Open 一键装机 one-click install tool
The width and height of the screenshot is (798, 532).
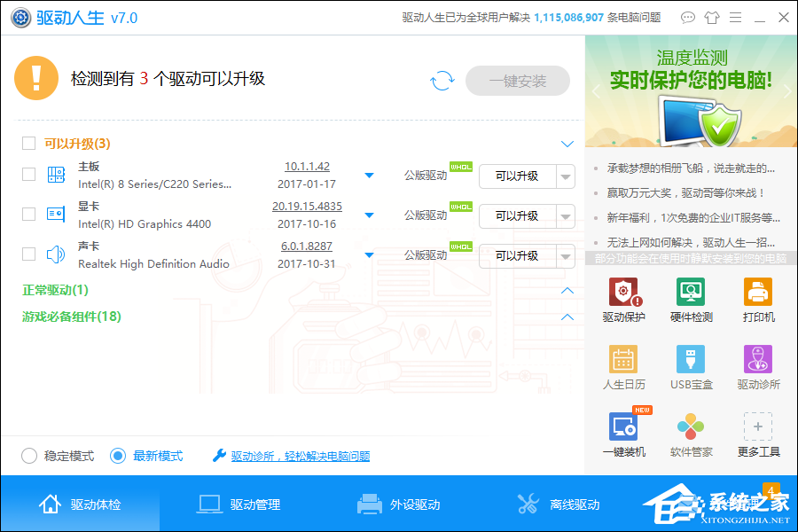623,433
